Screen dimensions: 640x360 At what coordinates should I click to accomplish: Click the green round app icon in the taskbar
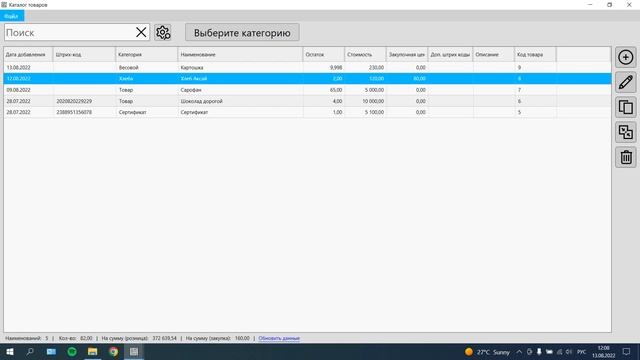(72, 352)
